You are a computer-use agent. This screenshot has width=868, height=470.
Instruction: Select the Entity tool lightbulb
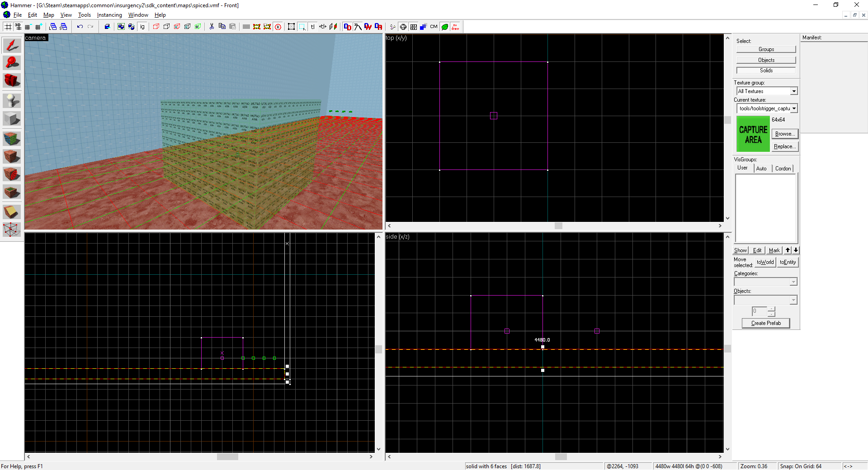pos(12,100)
